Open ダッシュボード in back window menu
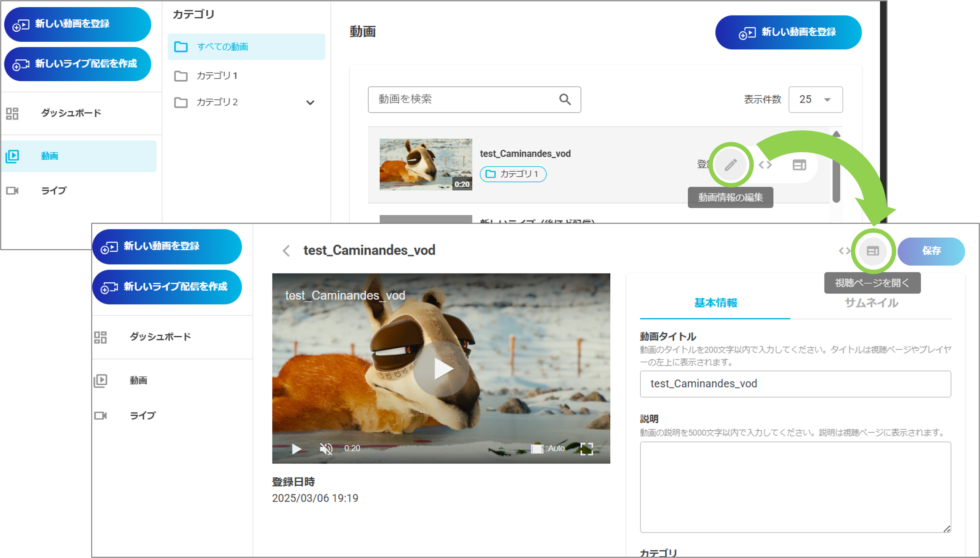The width and height of the screenshot is (980, 558). [71, 113]
